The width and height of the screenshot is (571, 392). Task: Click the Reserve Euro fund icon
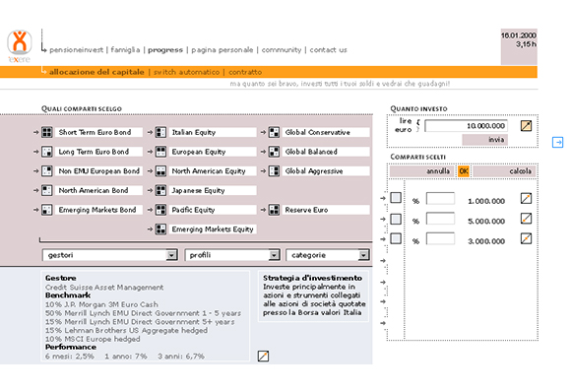pyautogui.click(x=274, y=210)
